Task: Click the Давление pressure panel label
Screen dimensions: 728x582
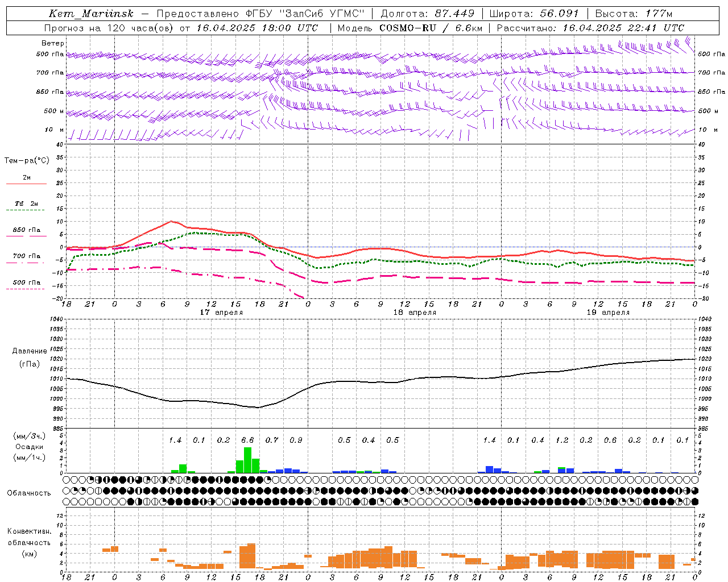Action: click(x=30, y=351)
